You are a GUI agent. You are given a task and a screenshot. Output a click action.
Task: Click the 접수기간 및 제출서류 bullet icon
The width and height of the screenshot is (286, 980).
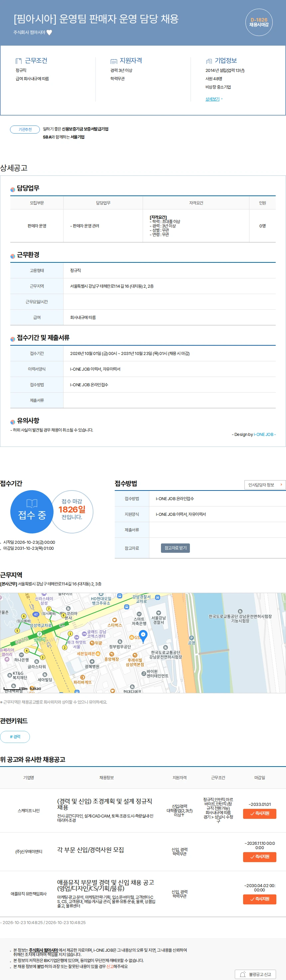click(x=13, y=339)
